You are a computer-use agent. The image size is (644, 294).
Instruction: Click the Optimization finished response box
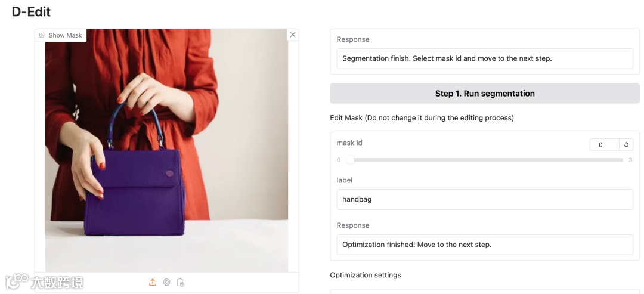[x=484, y=245]
